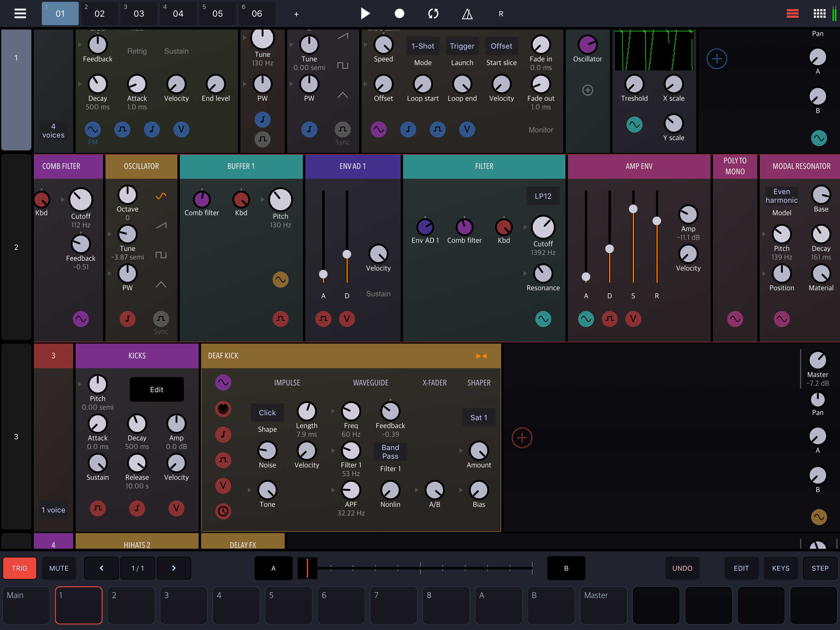Enable the metronome icon

(467, 14)
